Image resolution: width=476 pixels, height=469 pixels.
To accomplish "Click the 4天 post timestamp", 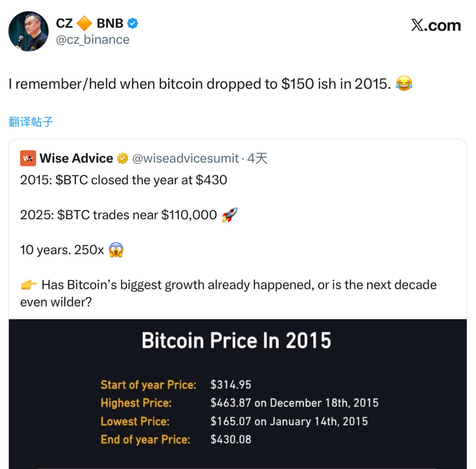I will (x=257, y=158).
